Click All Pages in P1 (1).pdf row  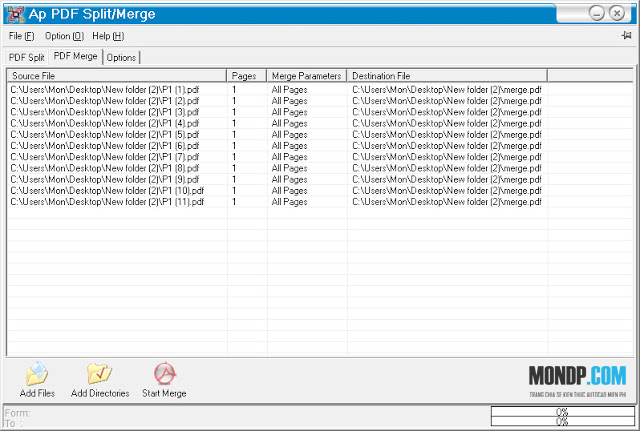tap(289, 90)
